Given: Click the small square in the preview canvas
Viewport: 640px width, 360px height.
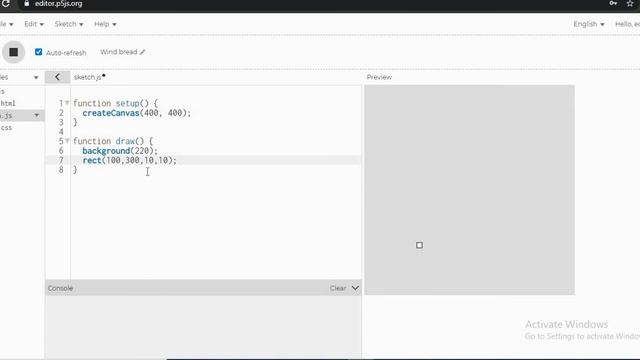Looking at the screenshot, I should 419,245.
